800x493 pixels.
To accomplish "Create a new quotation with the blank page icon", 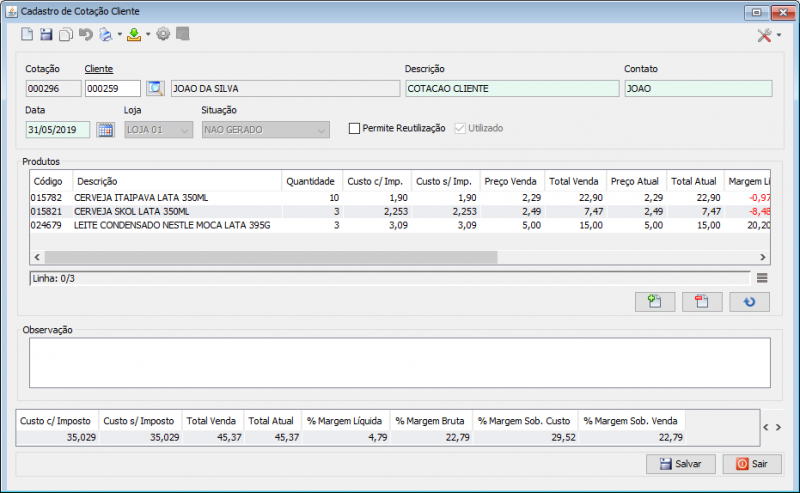I will [x=27, y=35].
